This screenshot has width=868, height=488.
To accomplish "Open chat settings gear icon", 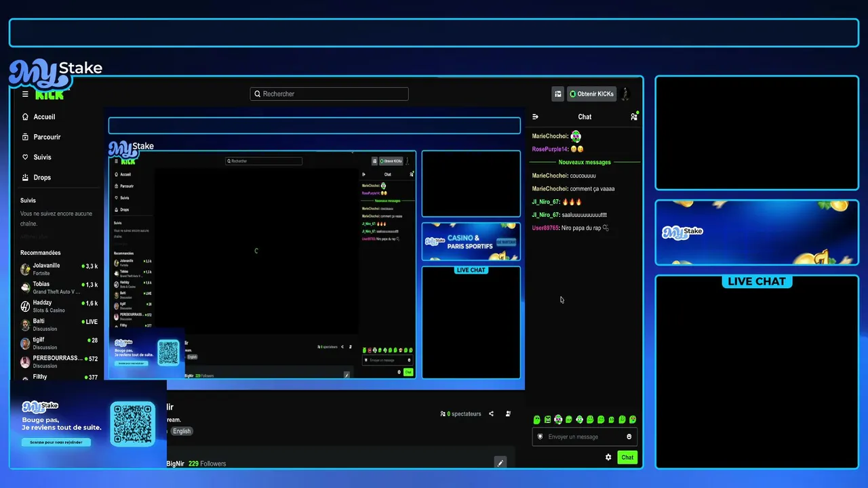I will pyautogui.click(x=608, y=457).
